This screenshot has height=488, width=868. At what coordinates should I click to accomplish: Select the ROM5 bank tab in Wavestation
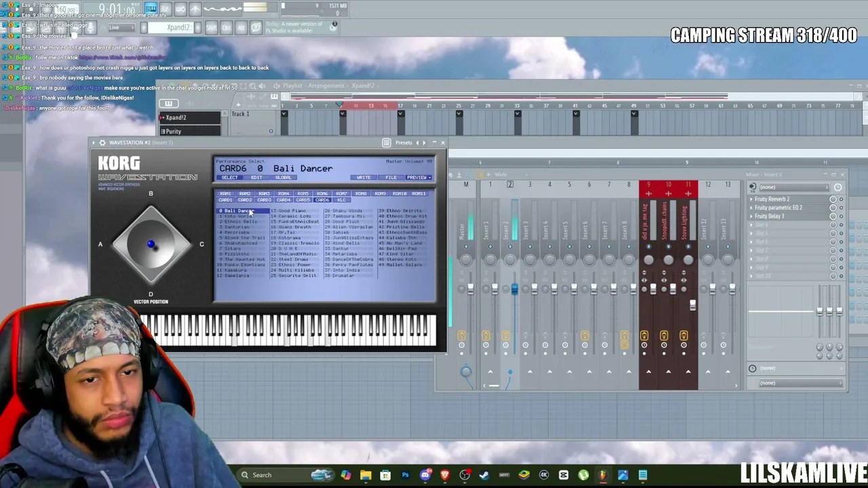(303, 194)
